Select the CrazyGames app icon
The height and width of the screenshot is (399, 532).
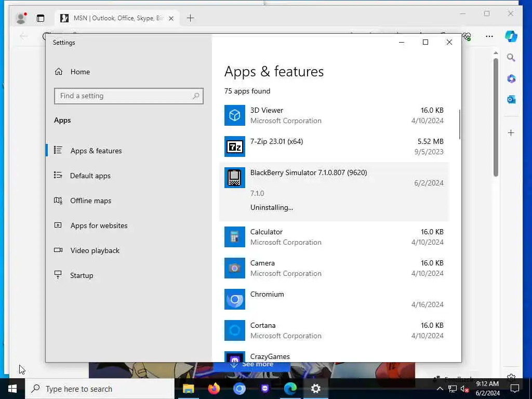pyautogui.click(x=234, y=357)
